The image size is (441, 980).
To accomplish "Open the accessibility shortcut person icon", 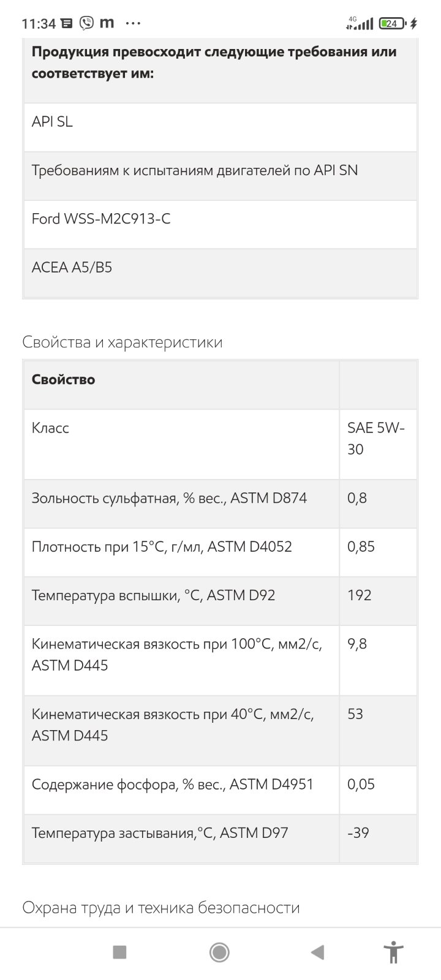I will 393,952.
